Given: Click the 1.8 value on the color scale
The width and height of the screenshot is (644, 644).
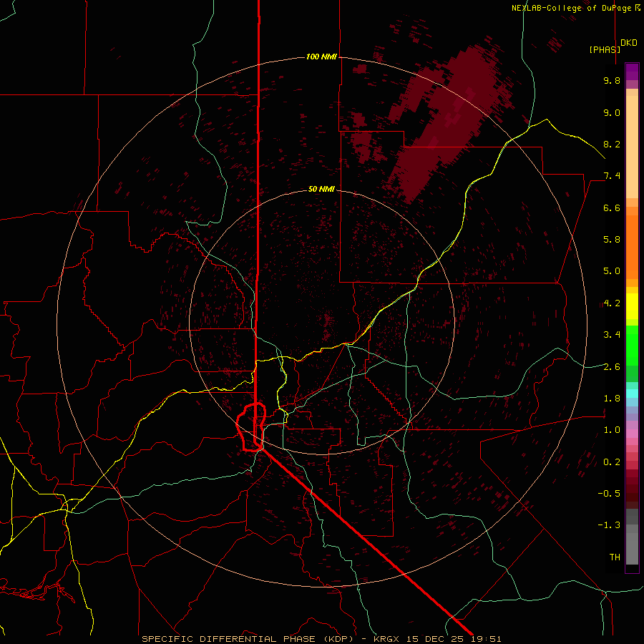Looking at the screenshot, I should [x=612, y=399].
